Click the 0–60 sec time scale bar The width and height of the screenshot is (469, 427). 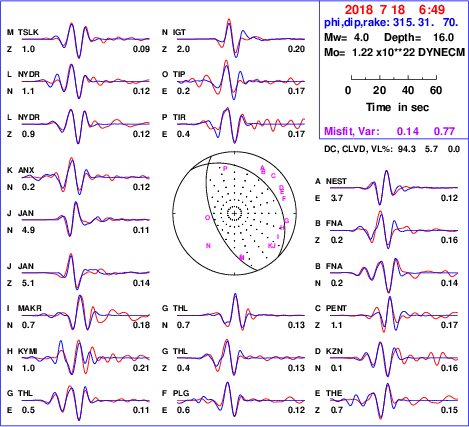tap(394, 78)
